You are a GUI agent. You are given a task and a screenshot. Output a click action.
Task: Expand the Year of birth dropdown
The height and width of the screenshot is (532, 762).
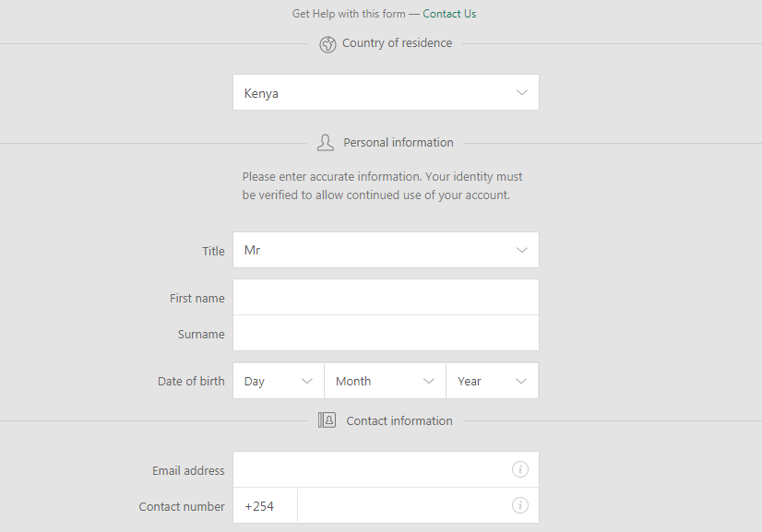[x=493, y=381]
